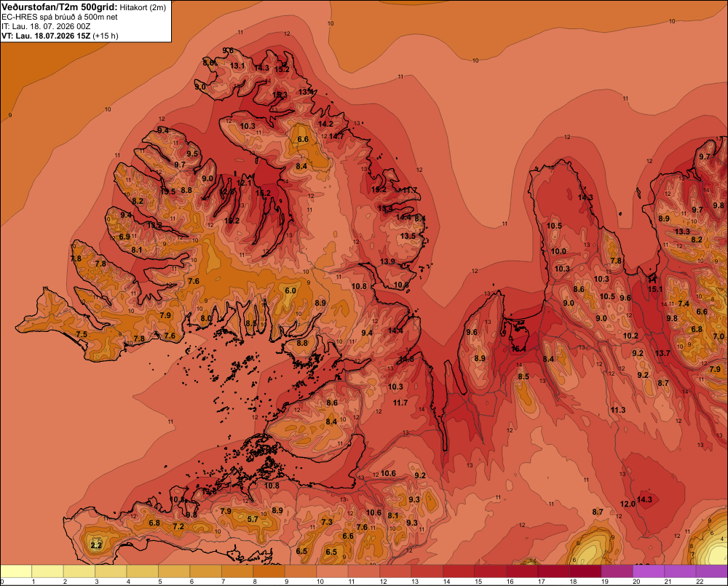The width and height of the screenshot is (728, 586).
Task: Select the 12.0 temperature reading
Action: pyautogui.click(x=628, y=504)
